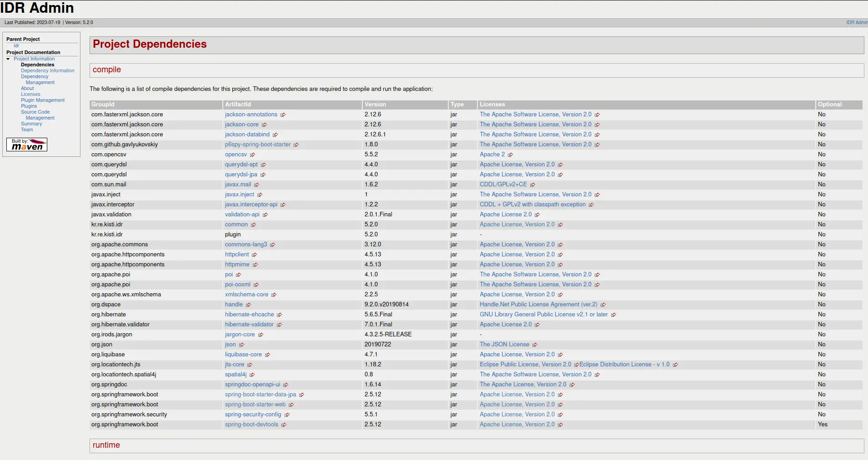The width and height of the screenshot is (868, 460).
Task: Open CDDL + GPLv2 with classpath exception link
Action: tap(532, 205)
